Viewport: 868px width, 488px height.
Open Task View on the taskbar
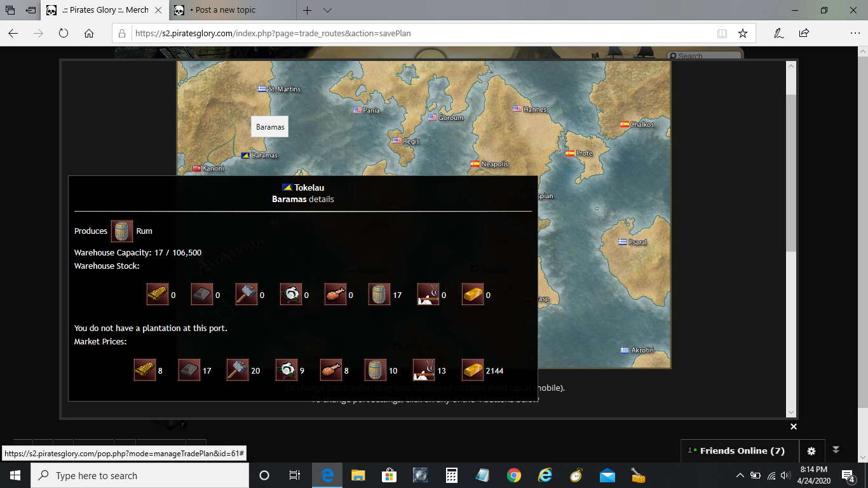tap(295, 475)
